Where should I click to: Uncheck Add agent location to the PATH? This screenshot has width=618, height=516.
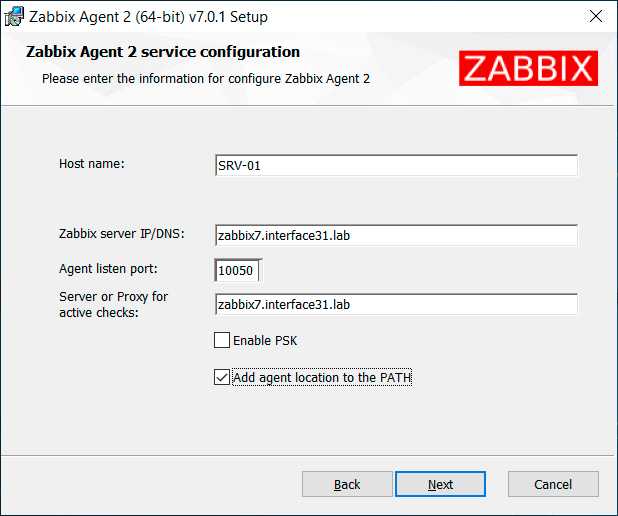222,377
